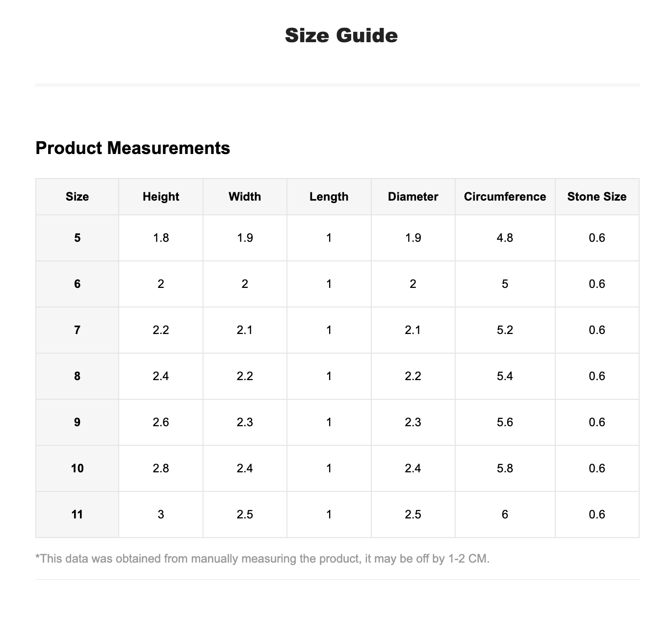The image size is (672, 618).
Task: Click the Width column header
Action: point(245,197)
